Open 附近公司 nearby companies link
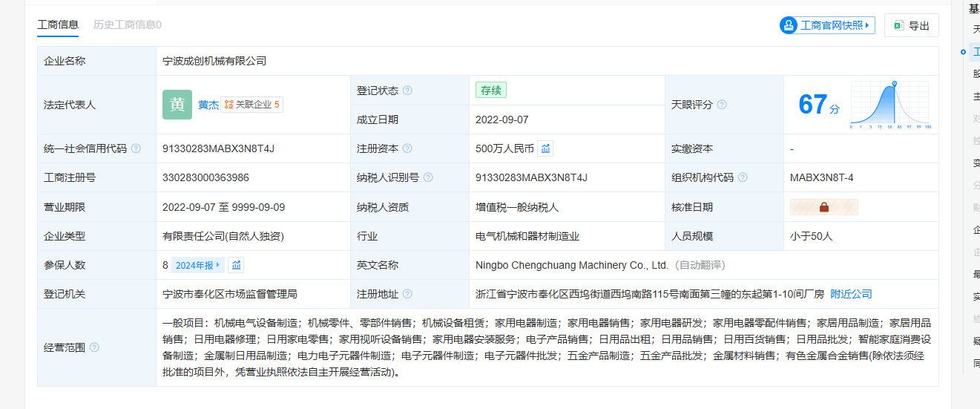The width and height of the screenshot is (980, 409). tap(851, 294)
